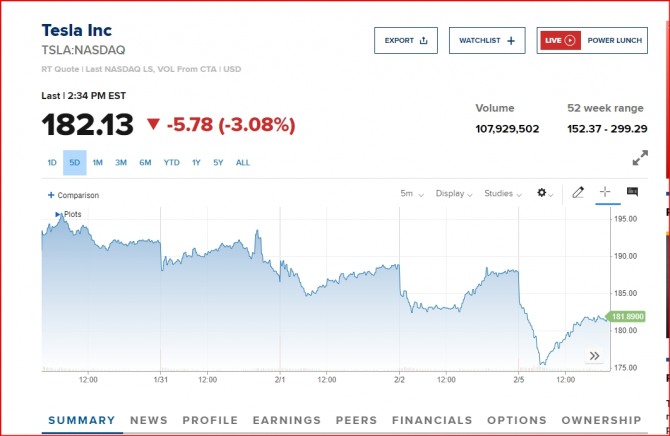
Task: Choose the YTD range option
Action: pos(171,163)
